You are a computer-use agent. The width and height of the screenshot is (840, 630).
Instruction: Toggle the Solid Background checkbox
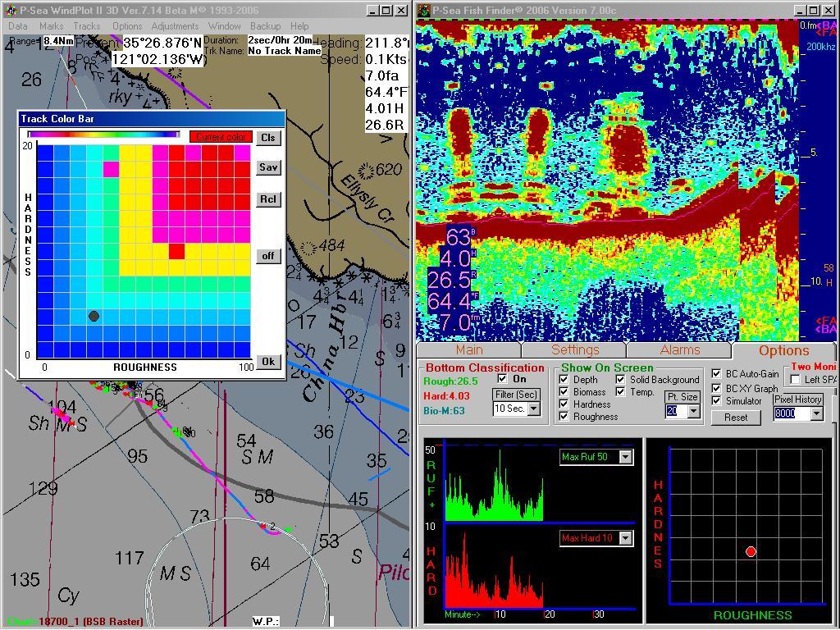pyautogui.click(x=620, y=379)
